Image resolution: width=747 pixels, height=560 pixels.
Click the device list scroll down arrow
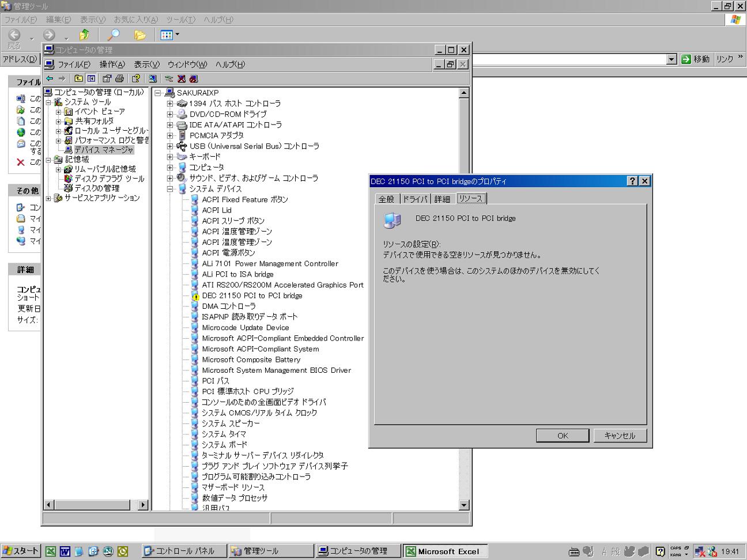click(464, 505)
